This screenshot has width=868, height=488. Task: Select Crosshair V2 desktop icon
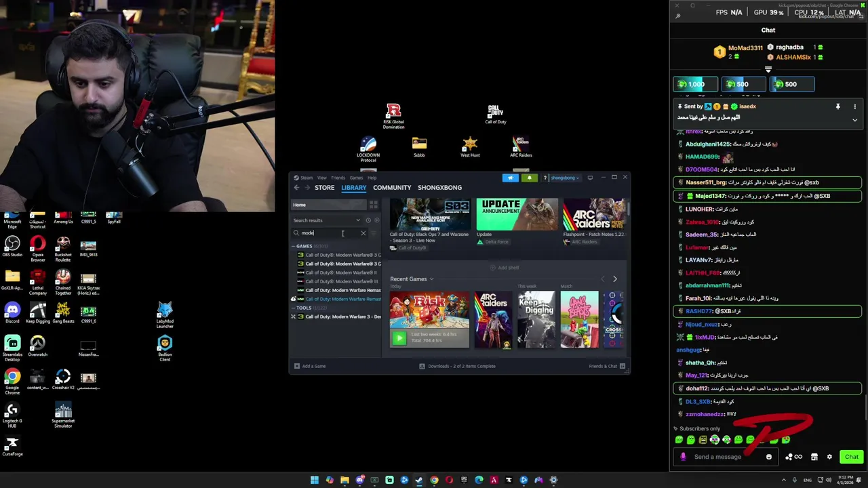tap(63, 380)
